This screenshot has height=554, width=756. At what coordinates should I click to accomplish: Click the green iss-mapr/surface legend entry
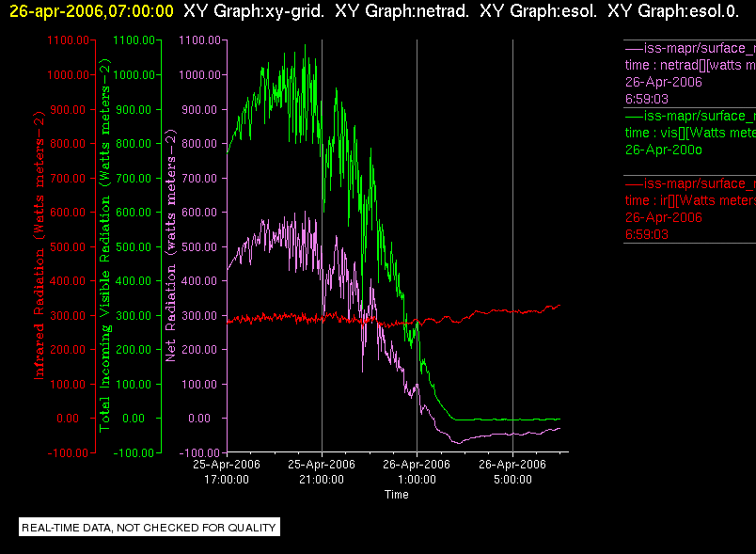(690, 116)
